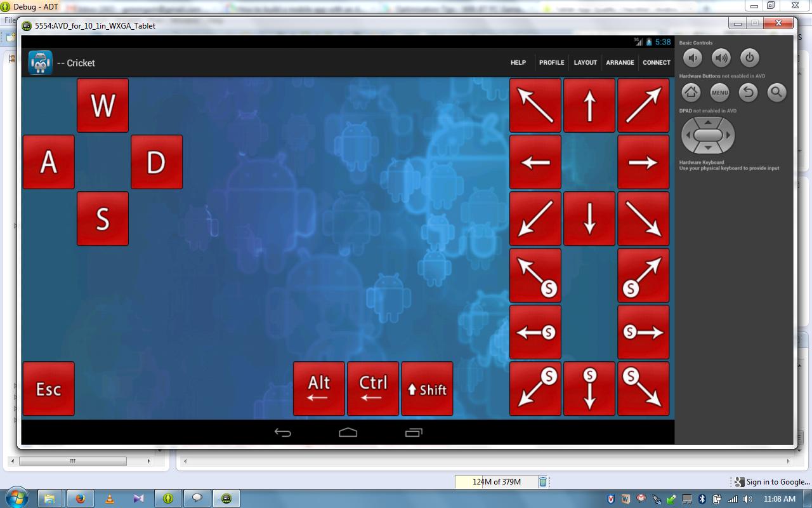
Task: Tap the Home hardware button control
Action: tap(691, 92)
